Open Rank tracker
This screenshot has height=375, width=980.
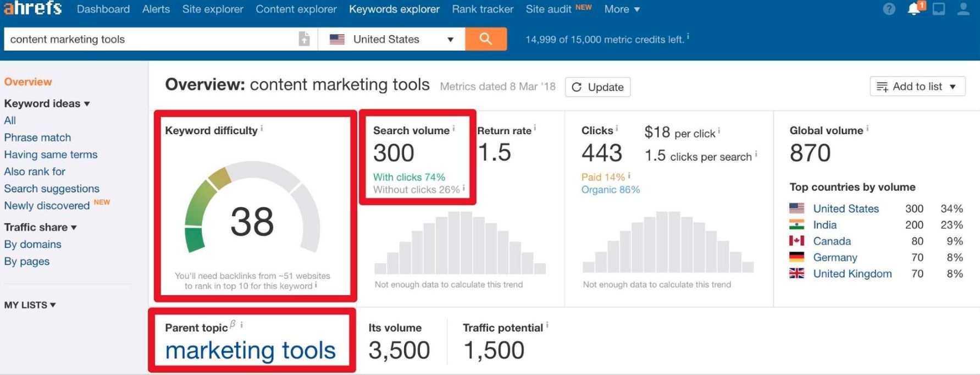pyautogui.click(x=483, y=9)
